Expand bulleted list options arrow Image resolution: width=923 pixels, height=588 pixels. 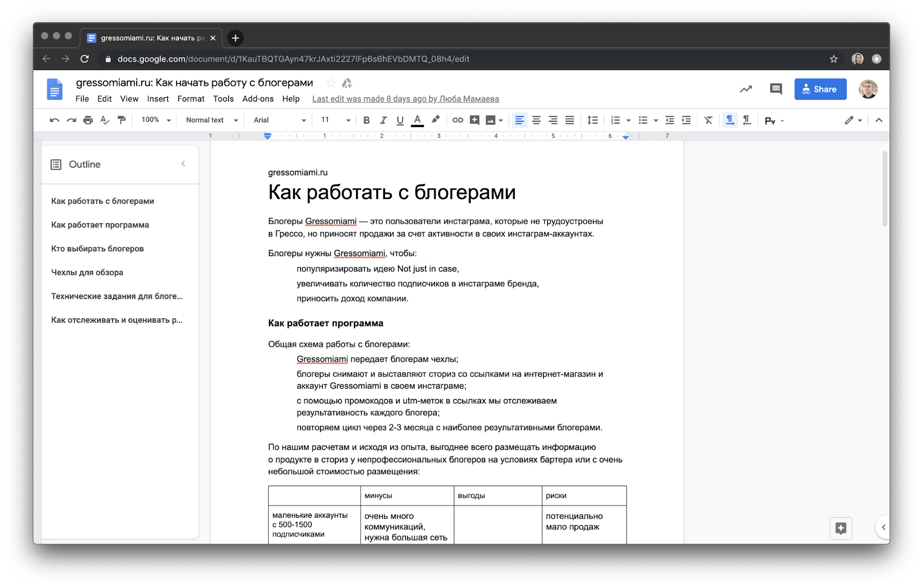click(x=656, y=121)
